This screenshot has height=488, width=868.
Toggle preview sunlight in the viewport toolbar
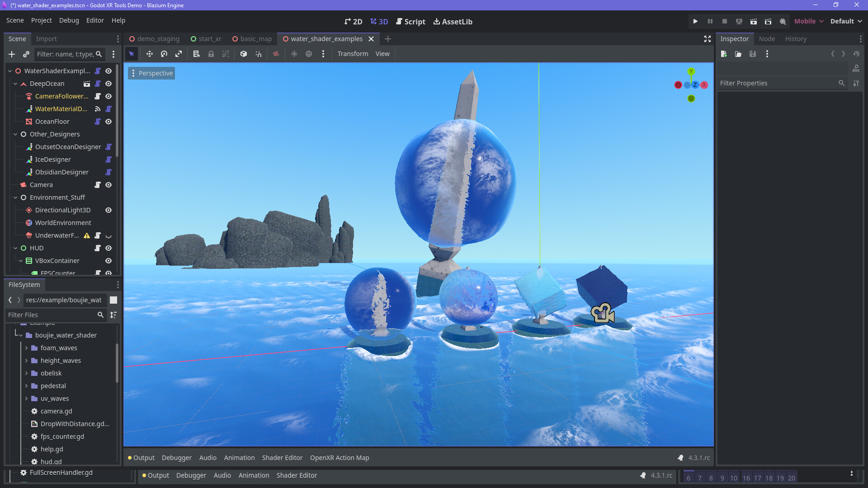(x=294, y=54)
